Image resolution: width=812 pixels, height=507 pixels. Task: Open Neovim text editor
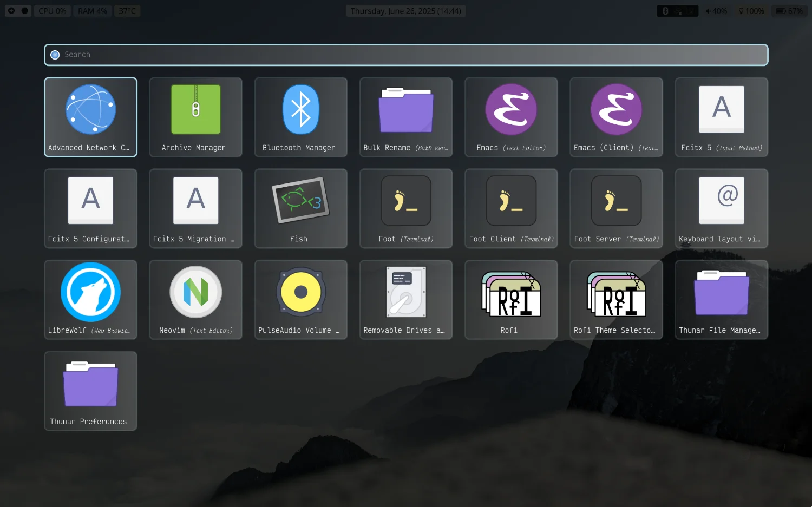coord(195,300)
